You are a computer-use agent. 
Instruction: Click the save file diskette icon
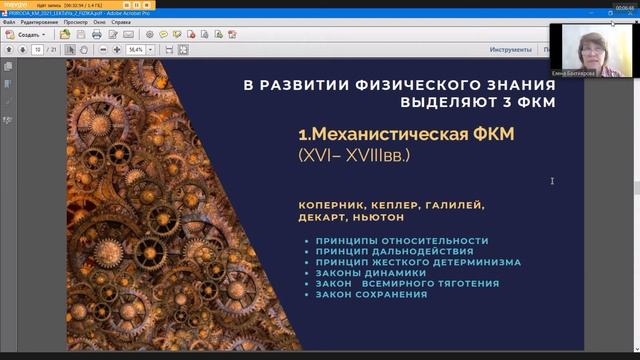pyautogui.click(x=81, y=35)
